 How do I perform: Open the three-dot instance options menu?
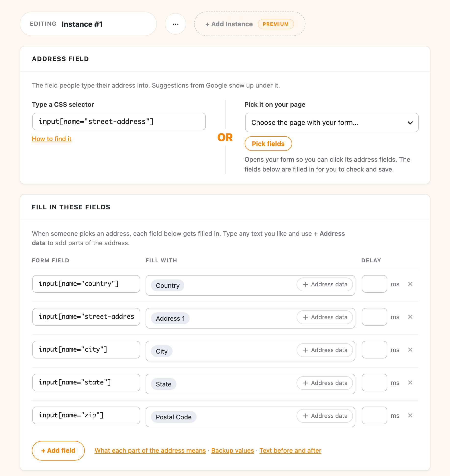175,24
